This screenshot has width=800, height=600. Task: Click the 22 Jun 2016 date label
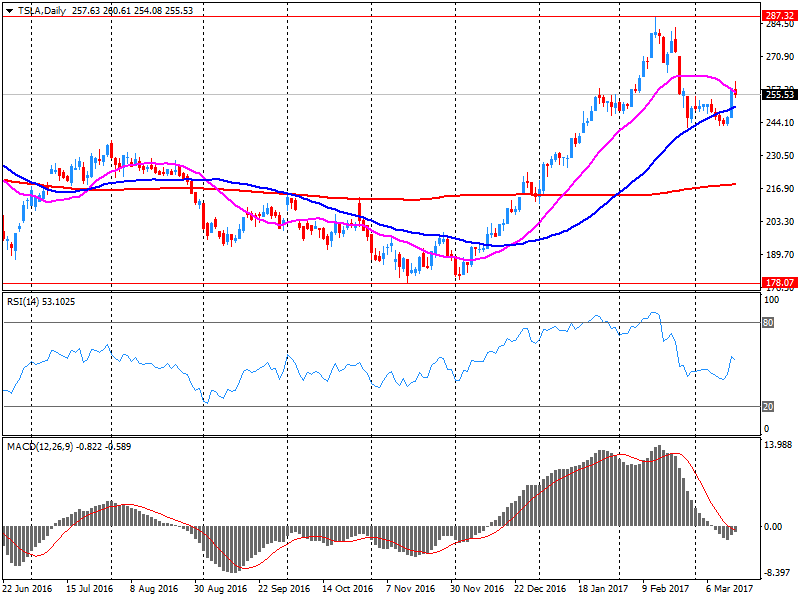[28, 589]
